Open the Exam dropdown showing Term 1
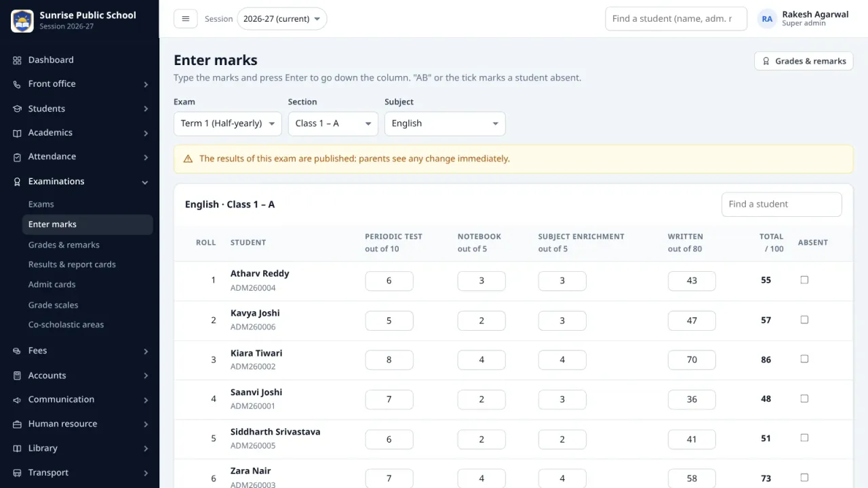 click(228, 123)
